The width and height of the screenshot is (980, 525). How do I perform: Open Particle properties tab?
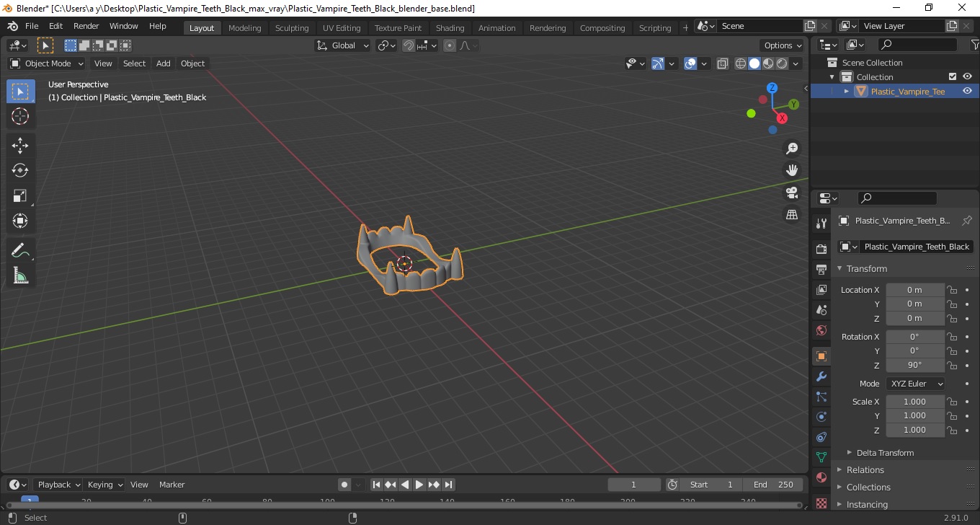click(x=821, y=397)
